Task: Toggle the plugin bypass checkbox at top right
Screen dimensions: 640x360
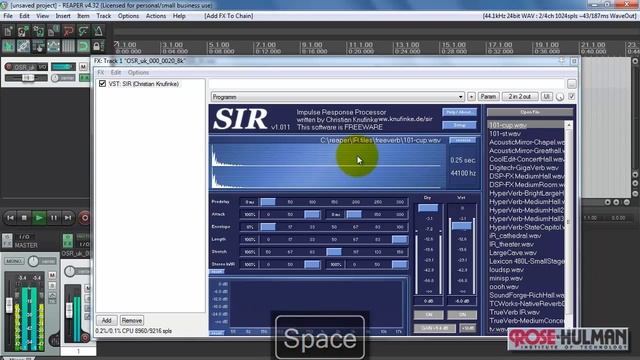Action: (571, 96)
